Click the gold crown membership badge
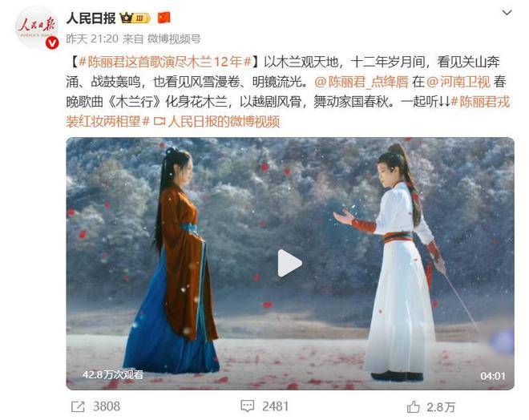Screen dimensions: 529x420 pos(135,18)
